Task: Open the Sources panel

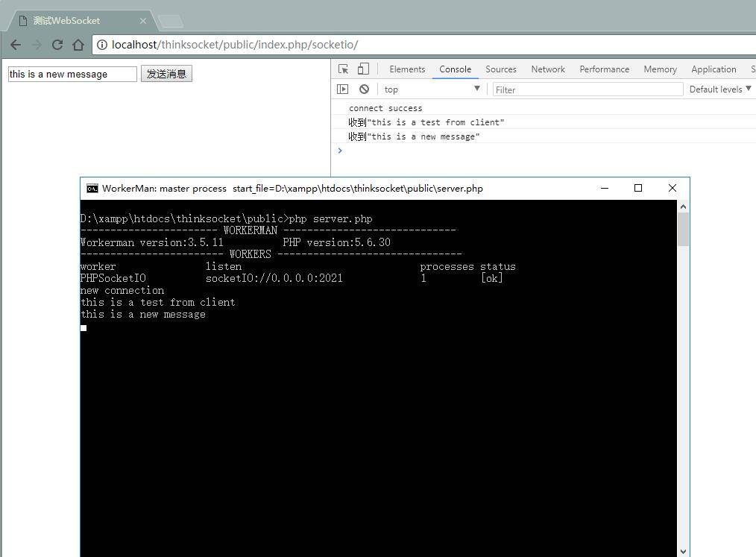Action: click(500, 69)
